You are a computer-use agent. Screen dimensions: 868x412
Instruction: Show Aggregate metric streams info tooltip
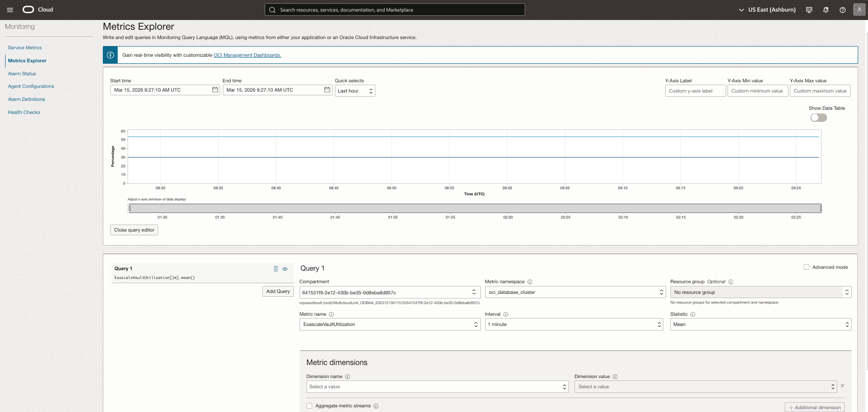pyautogui.click(x=376, y=406)
